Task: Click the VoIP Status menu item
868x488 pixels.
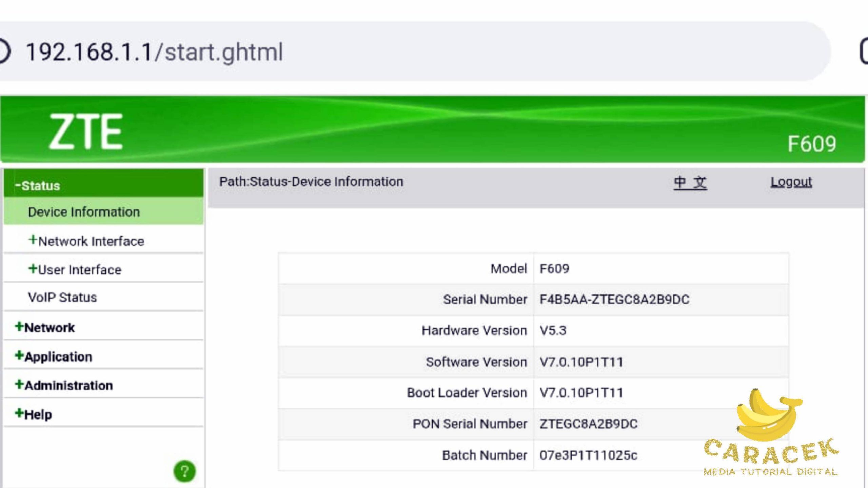Action: (62, 297)
